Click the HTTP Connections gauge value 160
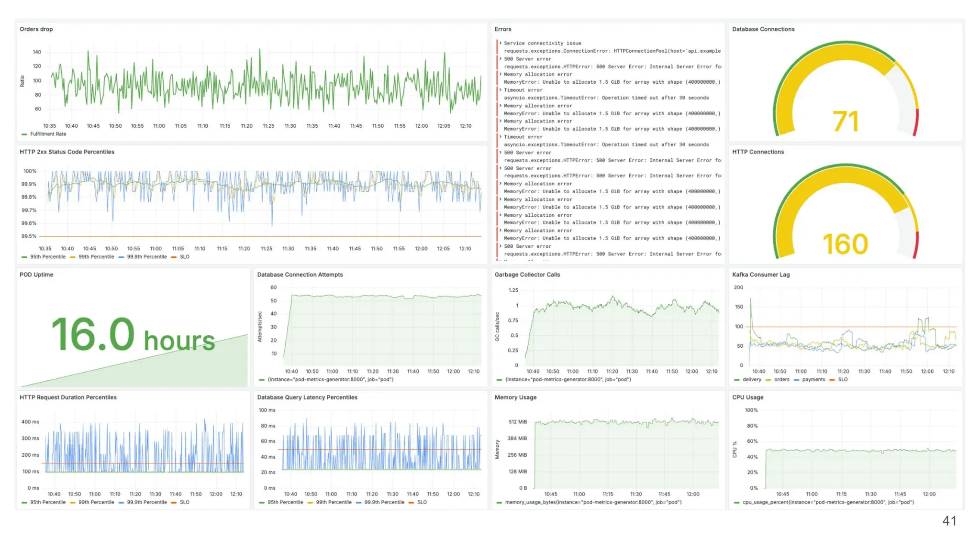Image resolution: width=980 pixels, height=551 pixels. coord(845,244)
